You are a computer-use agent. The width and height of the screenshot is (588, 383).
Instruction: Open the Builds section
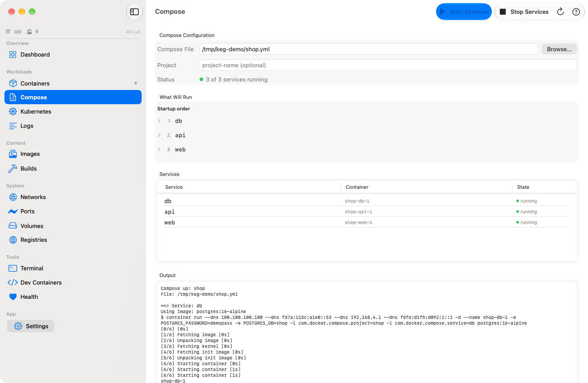coord(73,168)
